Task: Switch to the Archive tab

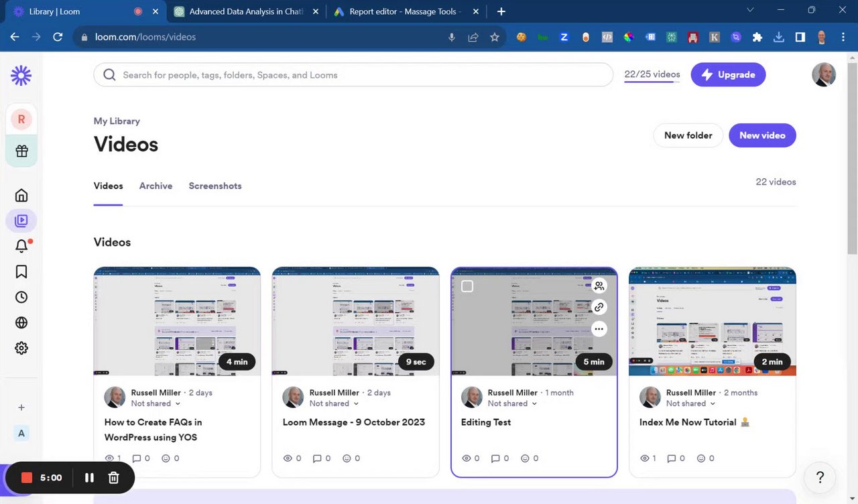Action: coord(156,186)
